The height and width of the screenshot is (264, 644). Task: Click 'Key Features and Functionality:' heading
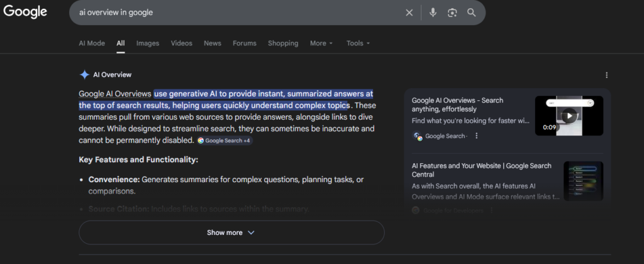(x=138, y=159)
